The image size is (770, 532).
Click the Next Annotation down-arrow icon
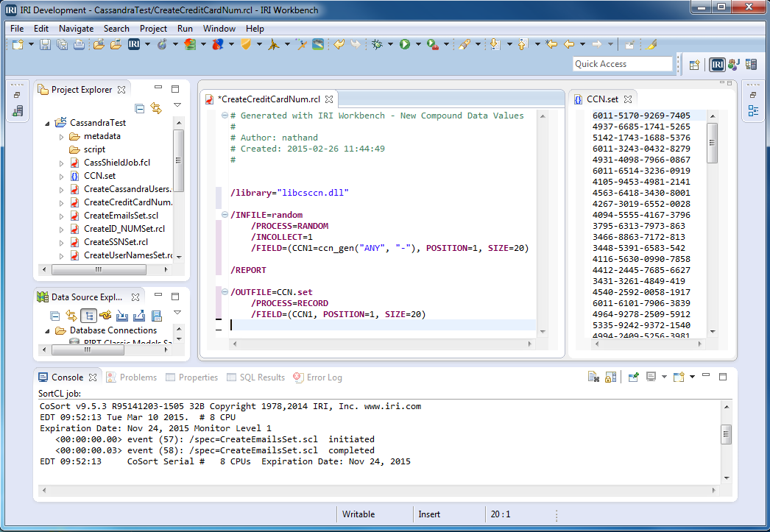tap(495, 45)
